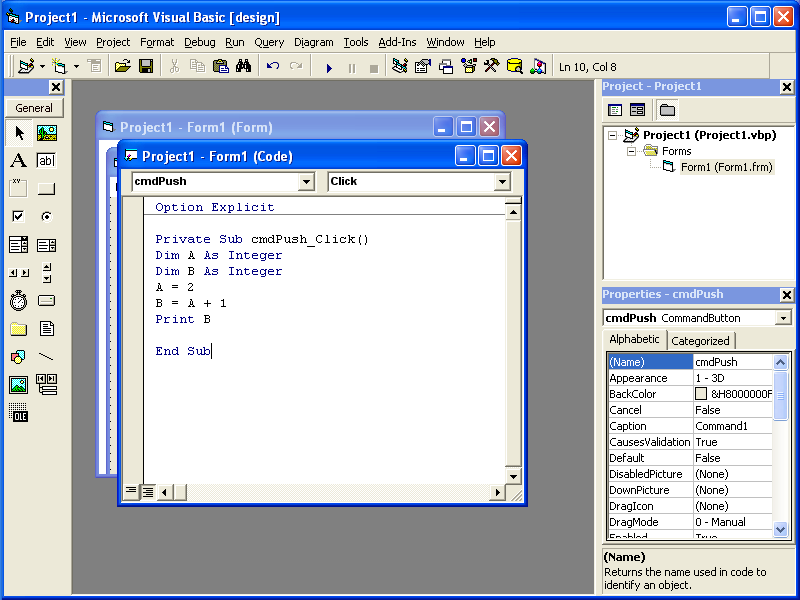Open the Add Standard EXE Project dropdown arrow
The height and width of the screenshot is (600, 800).
[x=42, y=66]
